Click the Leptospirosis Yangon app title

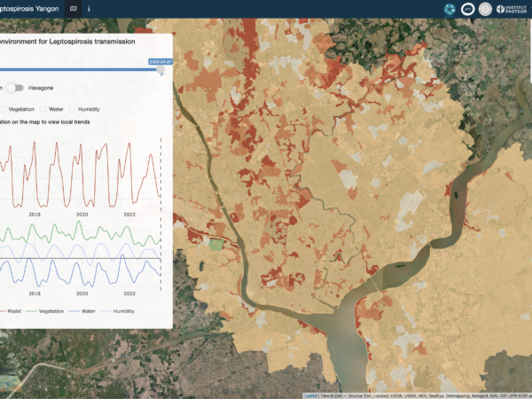tap(29, 9)
